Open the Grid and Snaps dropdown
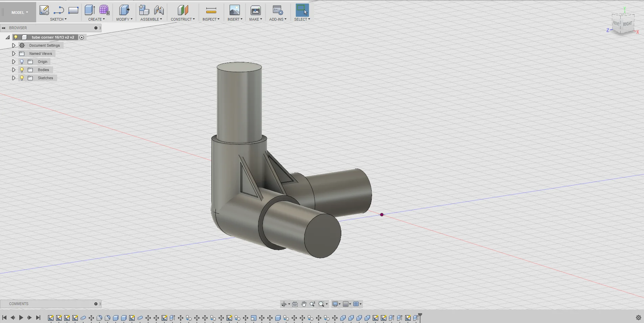This screenshot has height=323, width=644. 347,304
